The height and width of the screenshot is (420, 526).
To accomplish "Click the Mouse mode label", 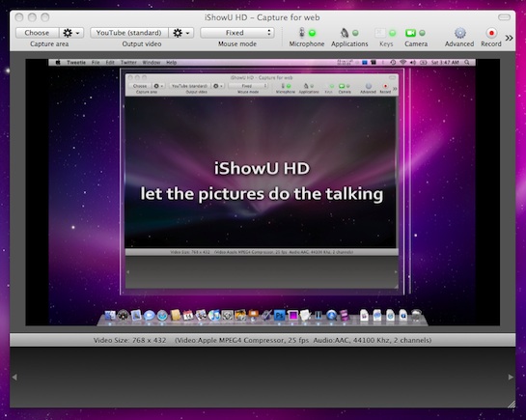I will pyautogui.click(x=237, y=44).
